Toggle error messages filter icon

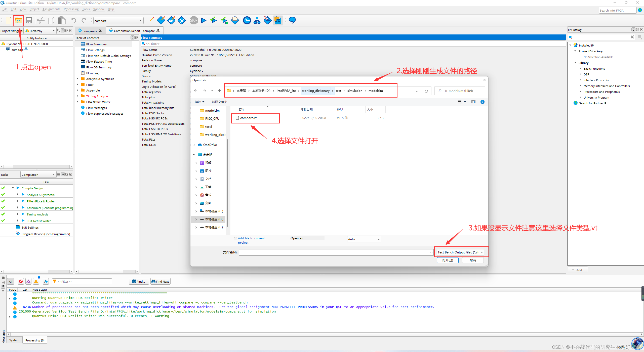[x=21, y=281]
